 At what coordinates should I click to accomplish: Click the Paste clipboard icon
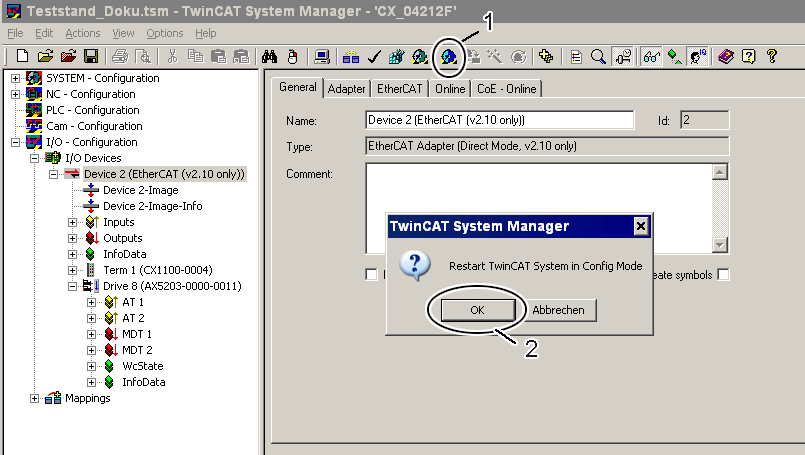pos(219,56)
